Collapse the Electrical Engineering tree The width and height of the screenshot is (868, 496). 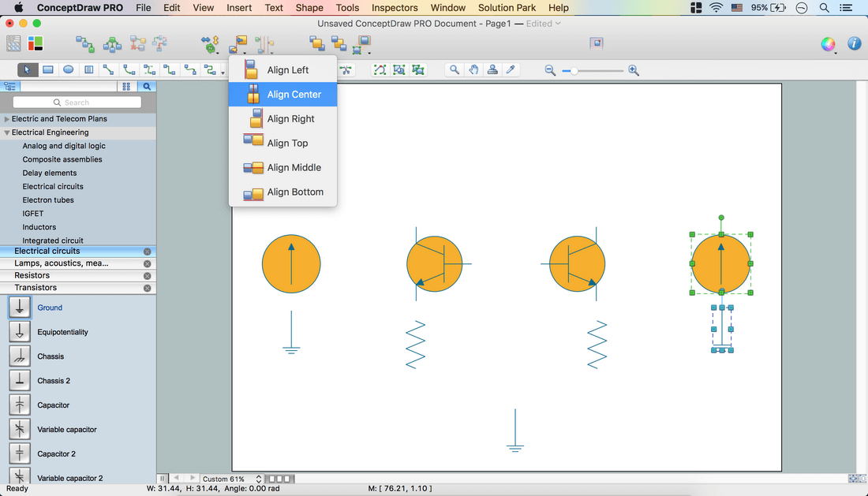point(7,132)
